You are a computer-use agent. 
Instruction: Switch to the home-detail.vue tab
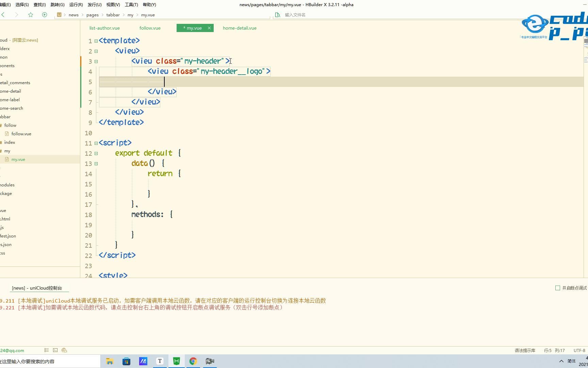pyautogui.click(x=240, y=28)
